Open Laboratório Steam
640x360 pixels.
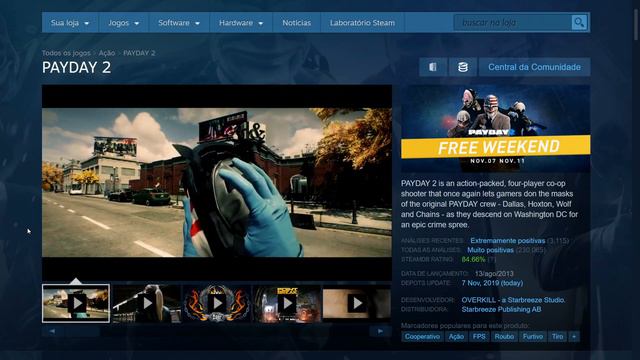point(362,23)
